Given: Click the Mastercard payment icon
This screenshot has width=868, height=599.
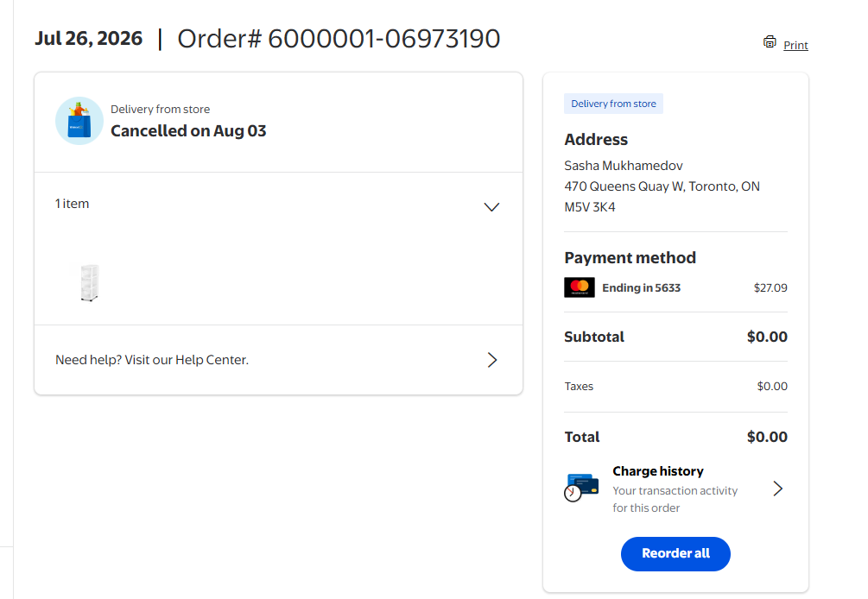Looking at the screenshot, I should tap(579, 287).
